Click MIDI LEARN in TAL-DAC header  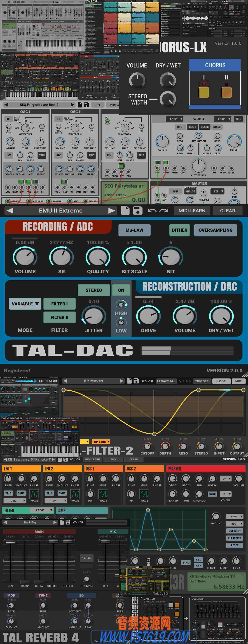pos(192,210)
